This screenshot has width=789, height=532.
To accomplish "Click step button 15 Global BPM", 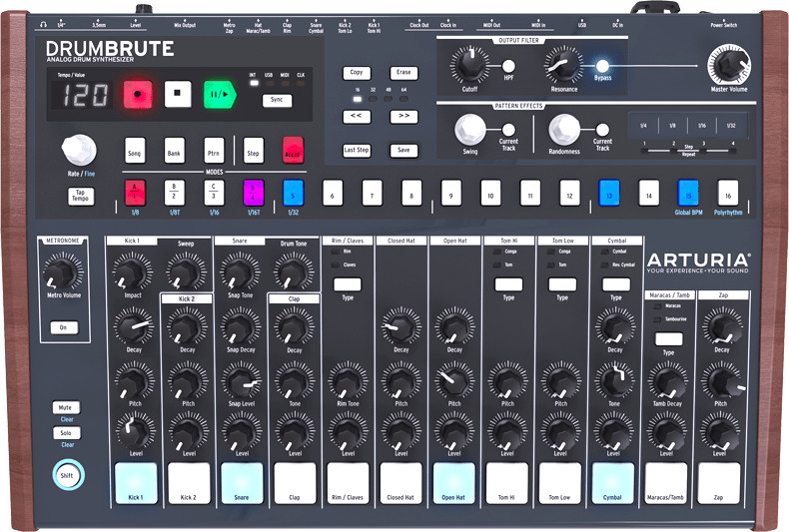I will 688,193.
